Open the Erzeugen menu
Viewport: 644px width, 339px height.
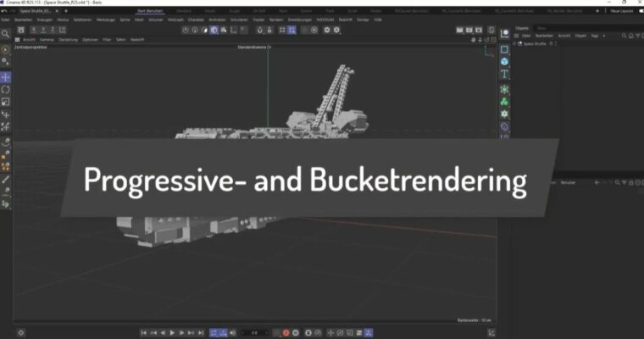(44, 19)
